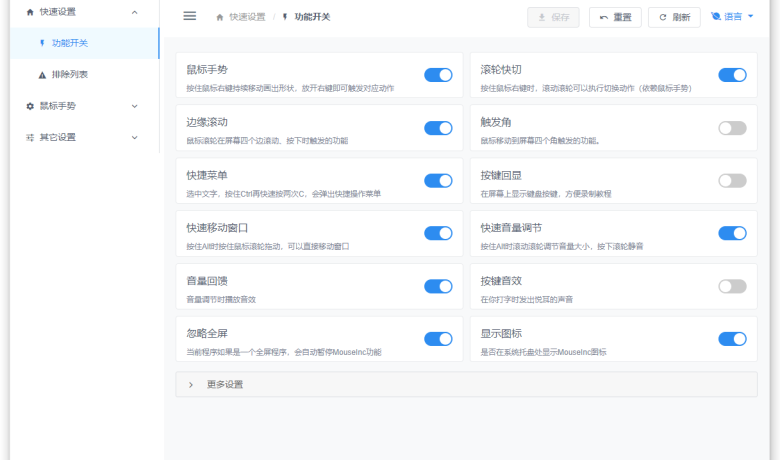This screenshot has height=460, width=780.
Task: Click the lightning icon beside 功能开关 in sidebar
Action: [42, 43]
